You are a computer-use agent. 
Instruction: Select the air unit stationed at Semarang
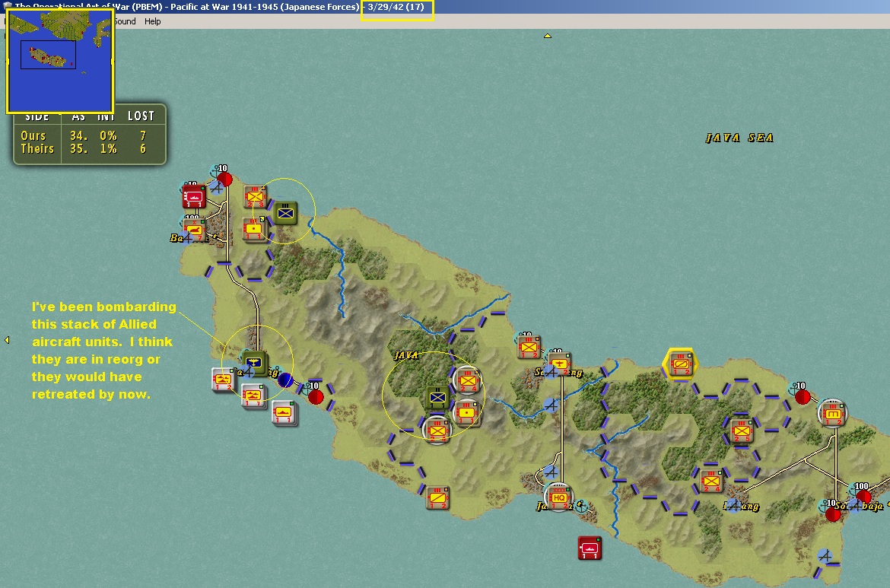click(560, 364)
